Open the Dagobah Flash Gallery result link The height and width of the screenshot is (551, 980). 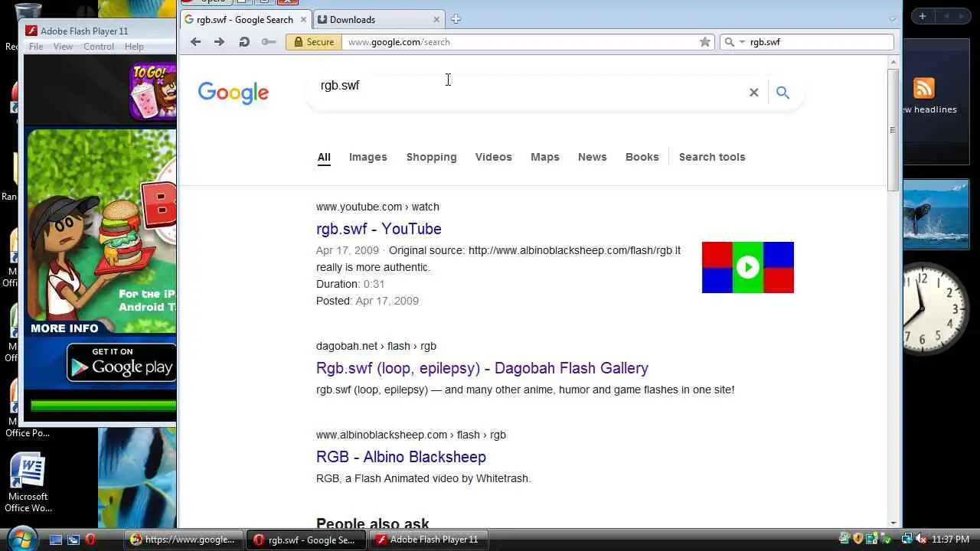(482, 368)
